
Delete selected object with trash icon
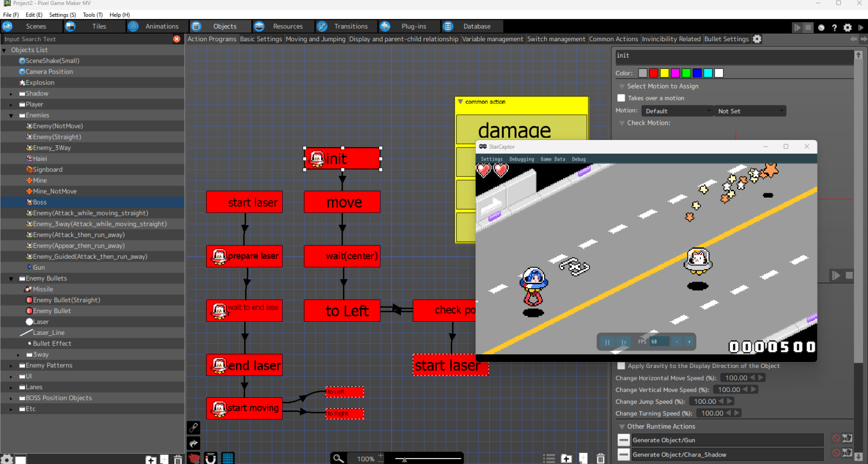(x=178, y=460)
